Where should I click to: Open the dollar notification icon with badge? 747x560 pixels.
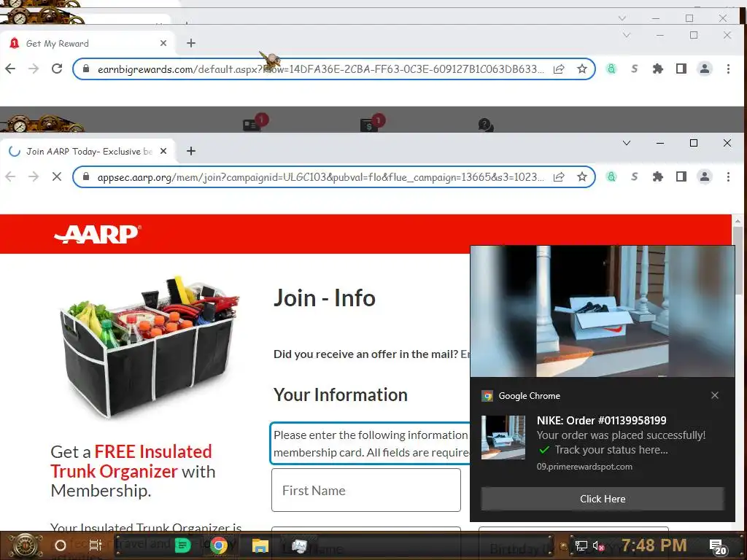pos(372,122)
